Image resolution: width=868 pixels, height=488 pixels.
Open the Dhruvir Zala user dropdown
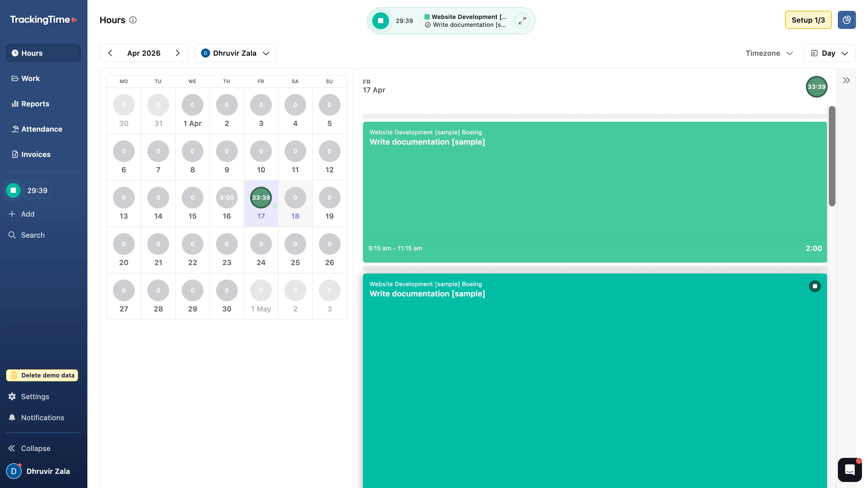click(235, 53)
